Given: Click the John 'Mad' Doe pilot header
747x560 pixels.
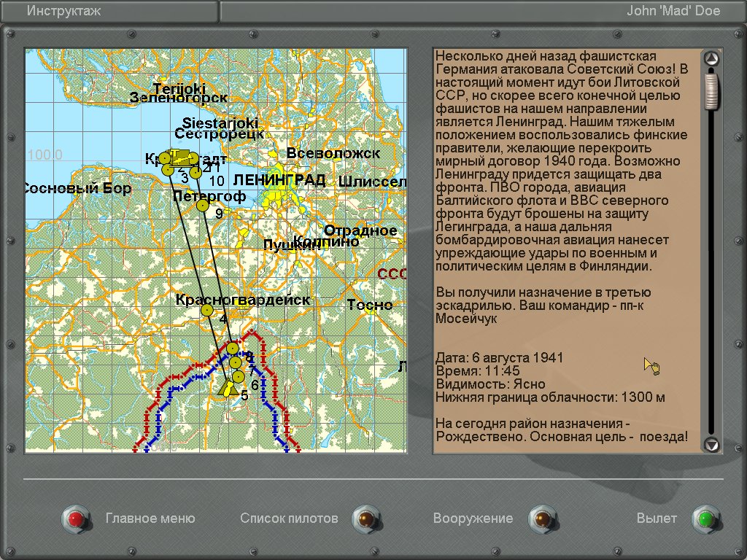Looking at the screenshot, I should 481,11.
